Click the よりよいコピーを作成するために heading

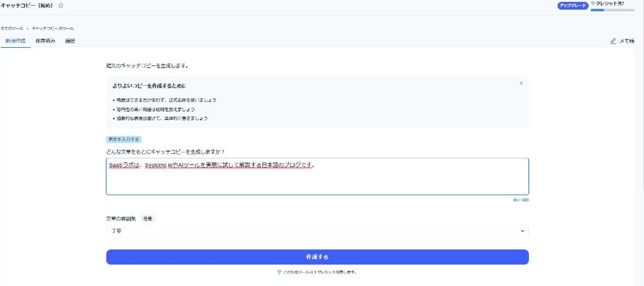coord(149,86)
